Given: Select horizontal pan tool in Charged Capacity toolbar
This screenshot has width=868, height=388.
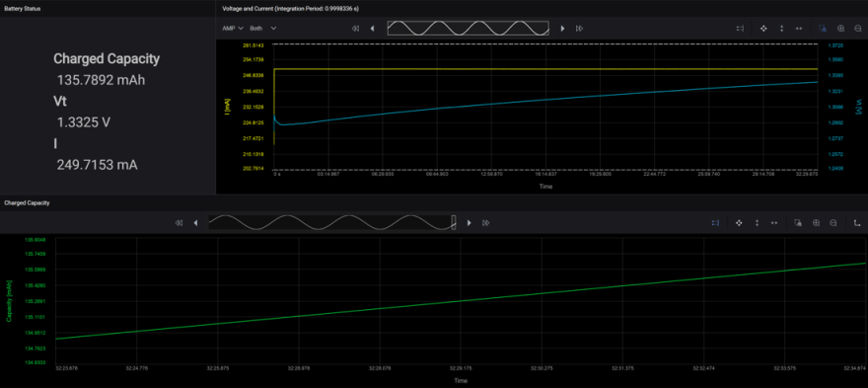Looking at the screenshot, I should [x=774, y=223].
